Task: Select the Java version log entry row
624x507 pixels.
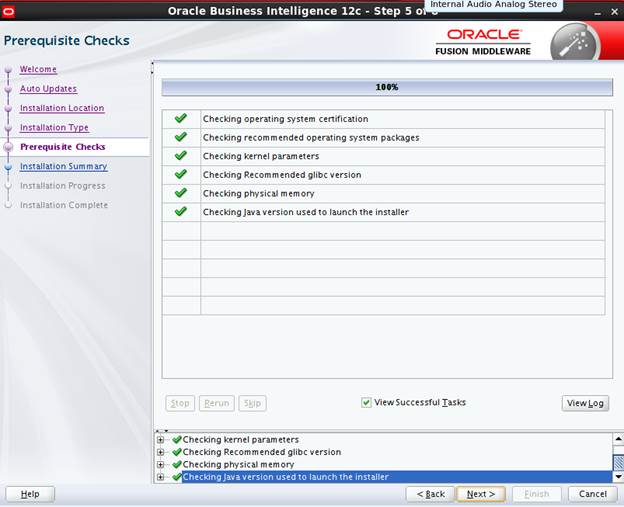Action: [x=285, y=477]
